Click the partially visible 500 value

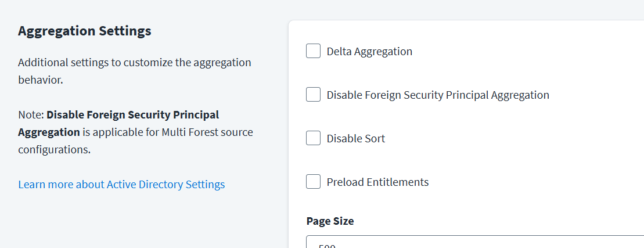[327, 246]
